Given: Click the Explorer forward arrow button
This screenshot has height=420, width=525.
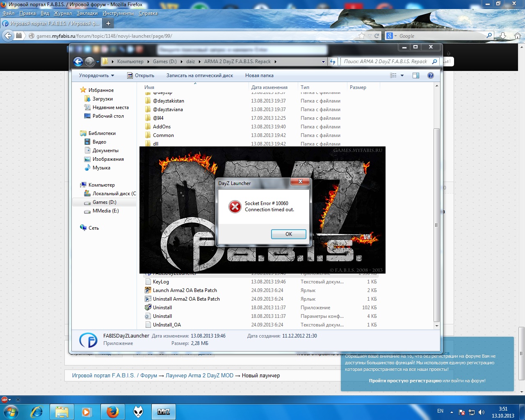Looking at the screenshot, I should click(x=89, y=62).
